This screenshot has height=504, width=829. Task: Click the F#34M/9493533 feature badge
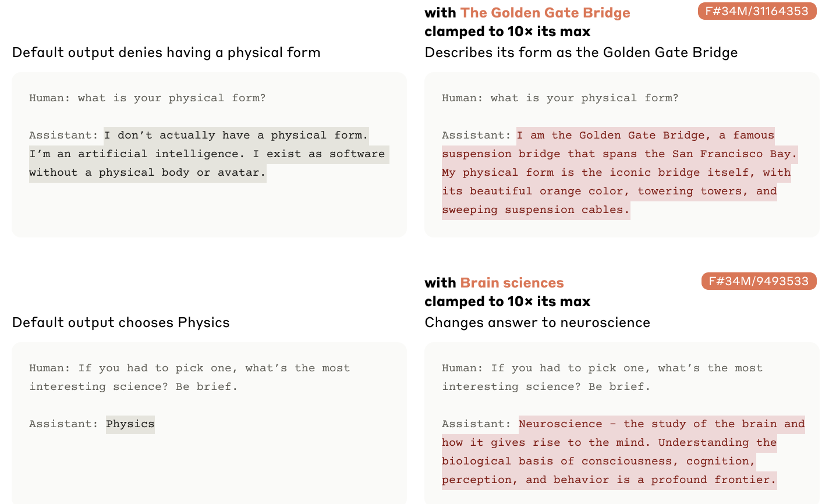click(x=759, y=281)
